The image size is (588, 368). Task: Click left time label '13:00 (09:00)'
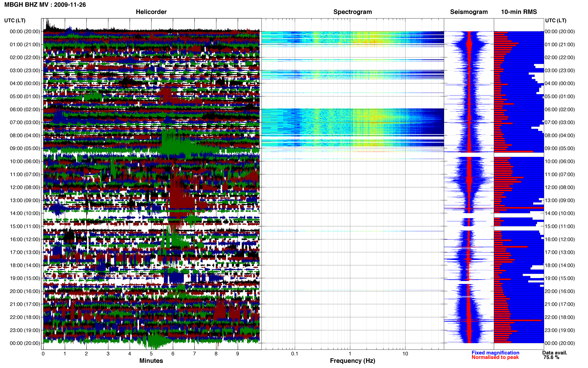click(25, 200)
